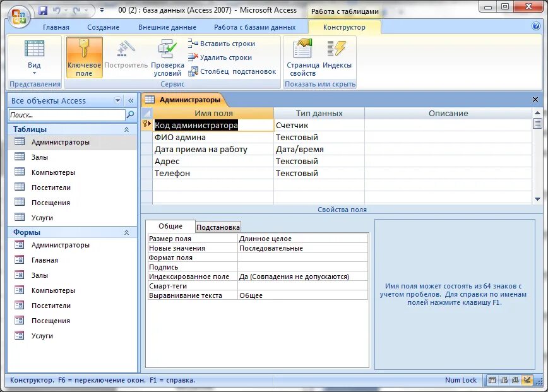Click the Подпись value box
This screenshot has width=548, height=392.
(302, 267)
